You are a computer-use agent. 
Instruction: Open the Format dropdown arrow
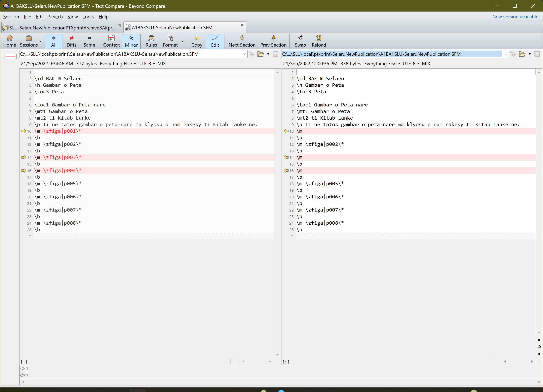(182, 41)
